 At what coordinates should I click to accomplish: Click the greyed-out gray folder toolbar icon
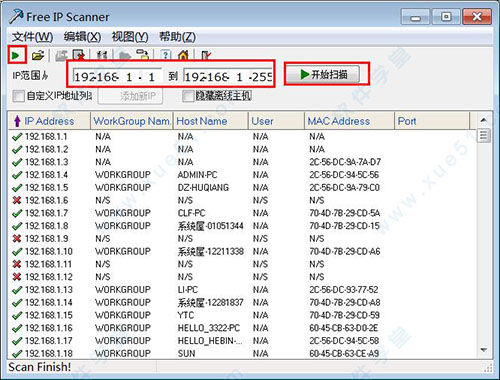(x=124, y=56)
